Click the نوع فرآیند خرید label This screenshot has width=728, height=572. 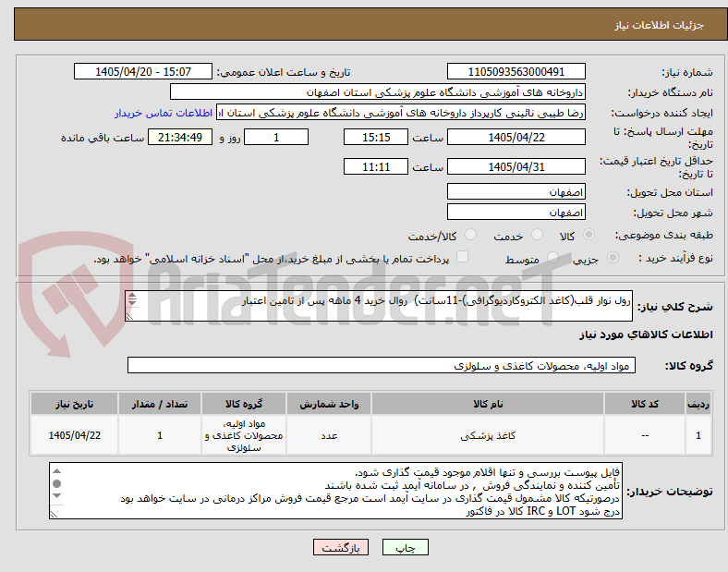[x=675, y=258]
